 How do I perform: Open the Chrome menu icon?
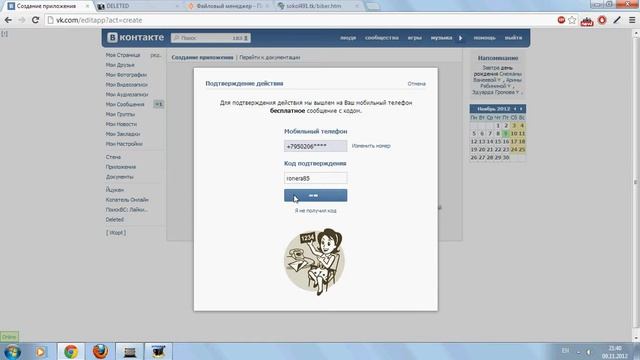[x=632, y=20]
